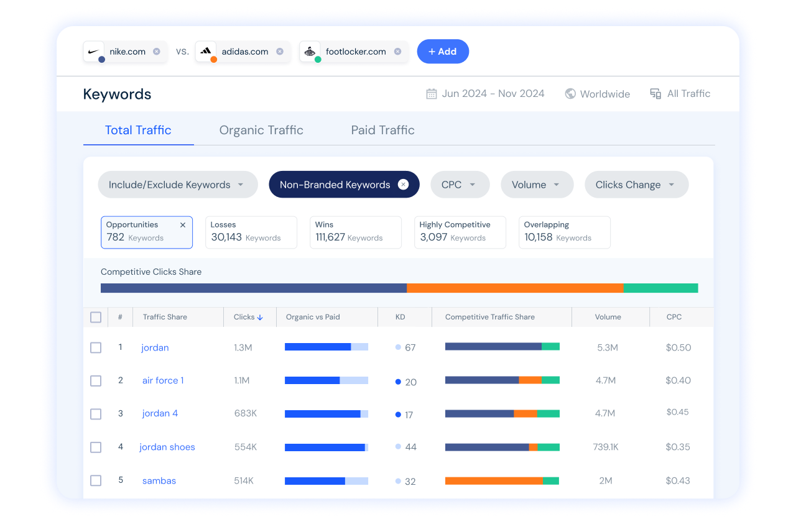
Task: Select the Highly Competitive 3,097 keywords card
Action: click(x=460, y=232)
